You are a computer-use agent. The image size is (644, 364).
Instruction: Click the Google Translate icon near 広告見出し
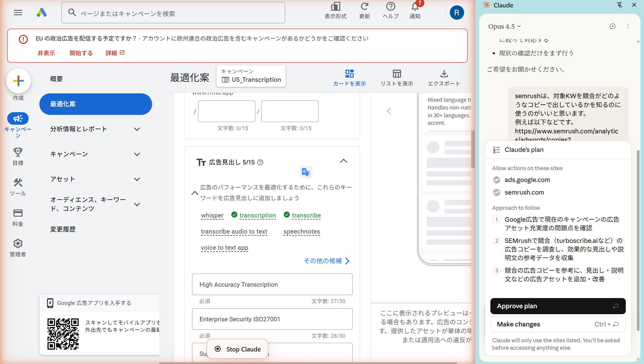pos(306,172)
